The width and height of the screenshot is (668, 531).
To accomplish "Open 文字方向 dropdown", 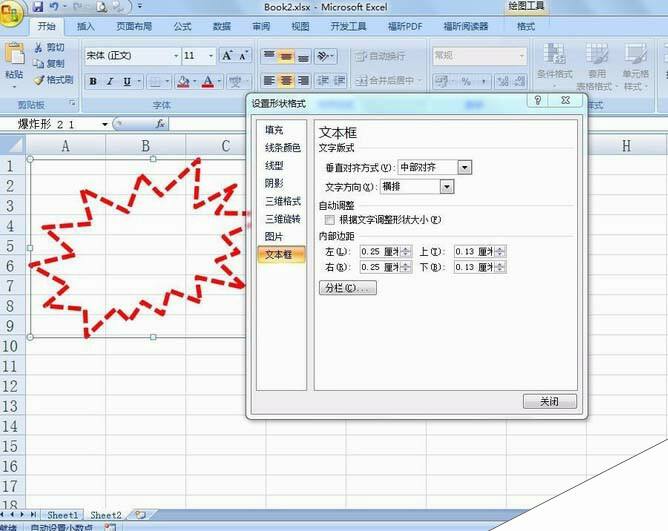I will [x=446, y=187].
